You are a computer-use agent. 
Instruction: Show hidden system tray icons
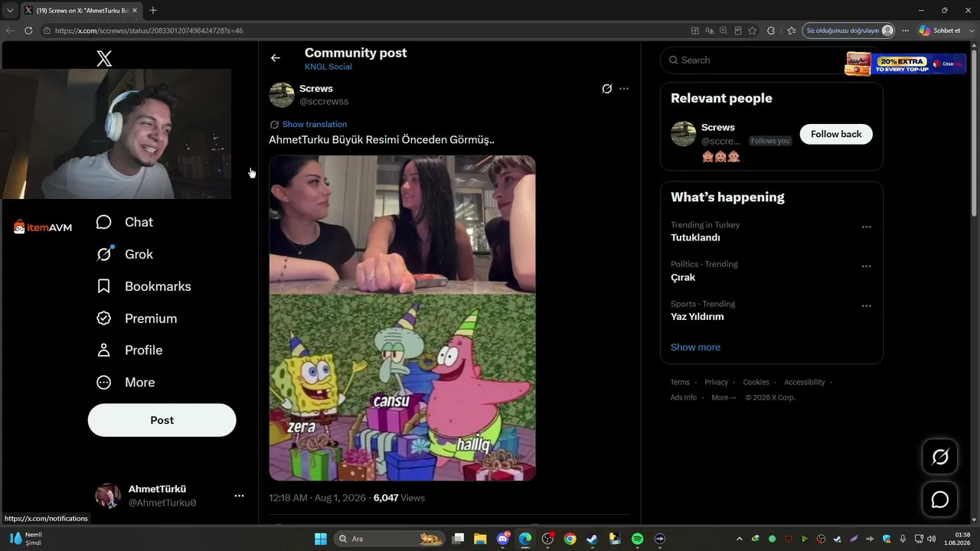click(739, 539)
